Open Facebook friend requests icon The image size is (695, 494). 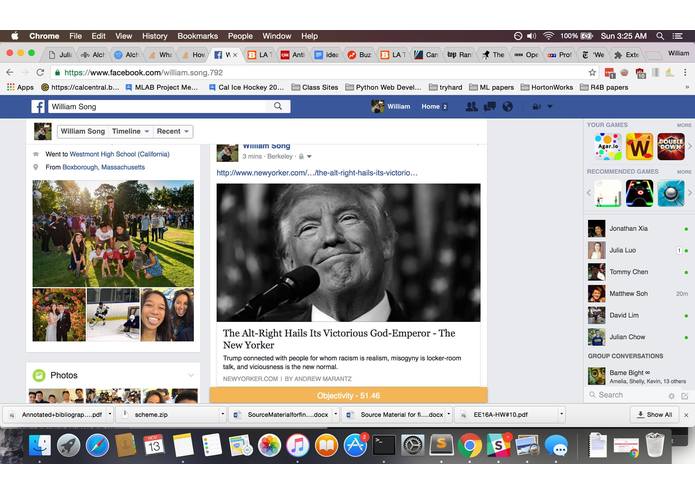[x=472, y=106]
